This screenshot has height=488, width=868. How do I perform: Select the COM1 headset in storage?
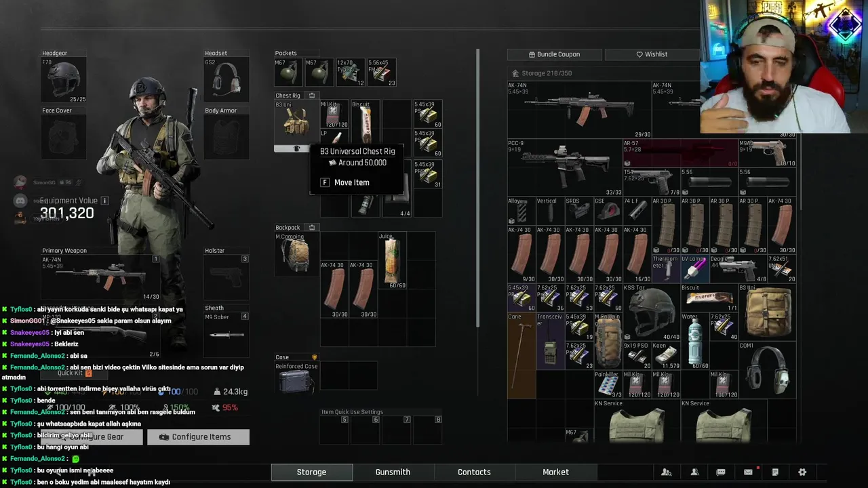[x=767, y=369]
